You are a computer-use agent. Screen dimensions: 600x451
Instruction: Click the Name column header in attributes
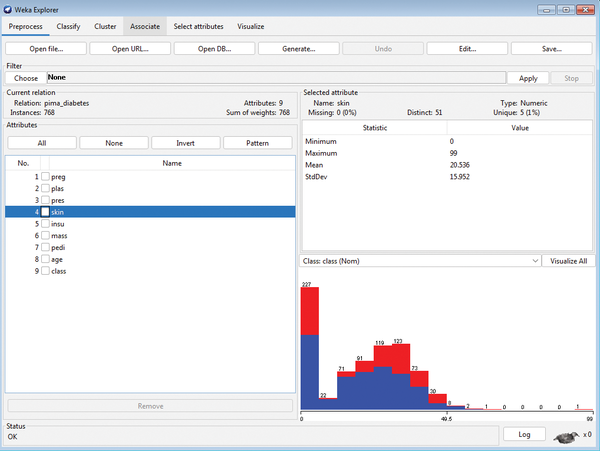click(x=172, y=163)
